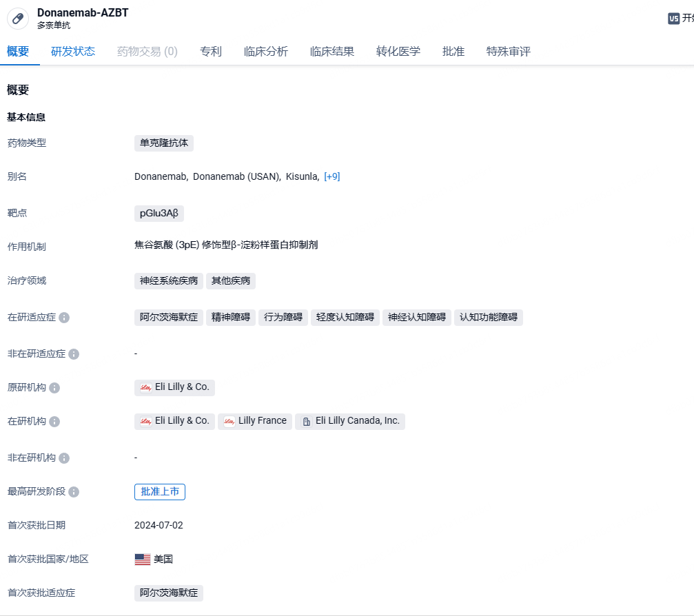This screenshot has height=616, width=694.
Task: Click the 轻度认知障碍 indication tag
Action: 345,317
